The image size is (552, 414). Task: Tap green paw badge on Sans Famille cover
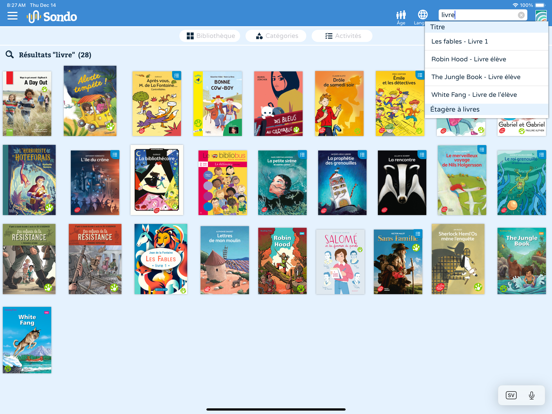pyautogui.click(x=416, y=247)
